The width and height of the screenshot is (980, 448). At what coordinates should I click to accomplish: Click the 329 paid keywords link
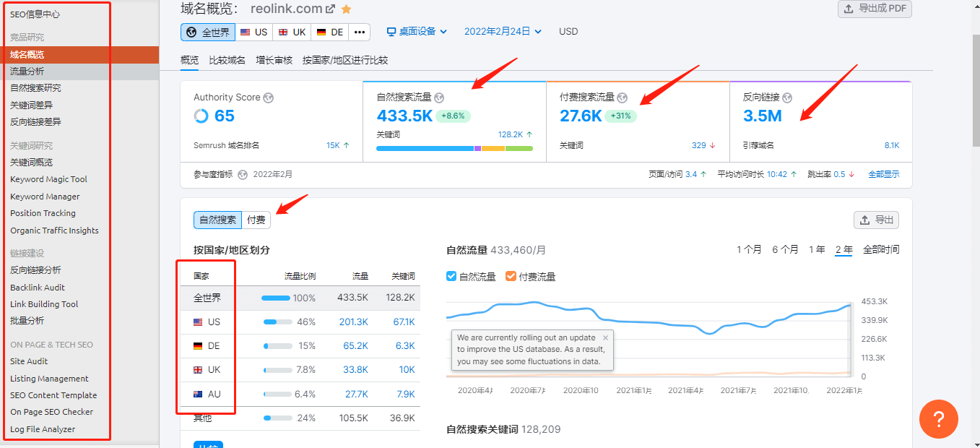pos(699,145)
